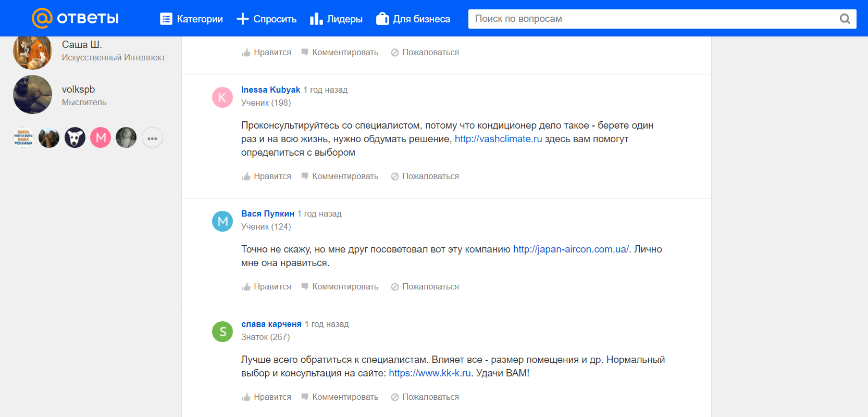
Task: Click Комментировать under Вася Пупкин's answer
Action: point(345,287)
